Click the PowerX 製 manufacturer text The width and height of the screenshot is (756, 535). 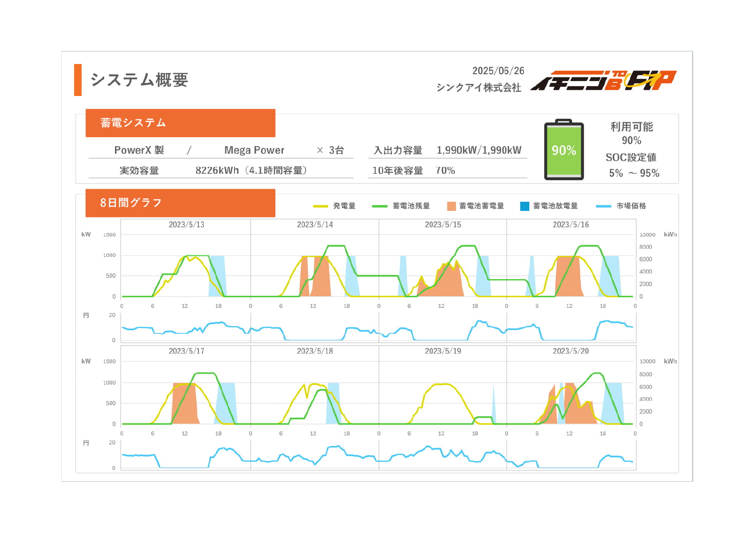click(x=139, y=150)
